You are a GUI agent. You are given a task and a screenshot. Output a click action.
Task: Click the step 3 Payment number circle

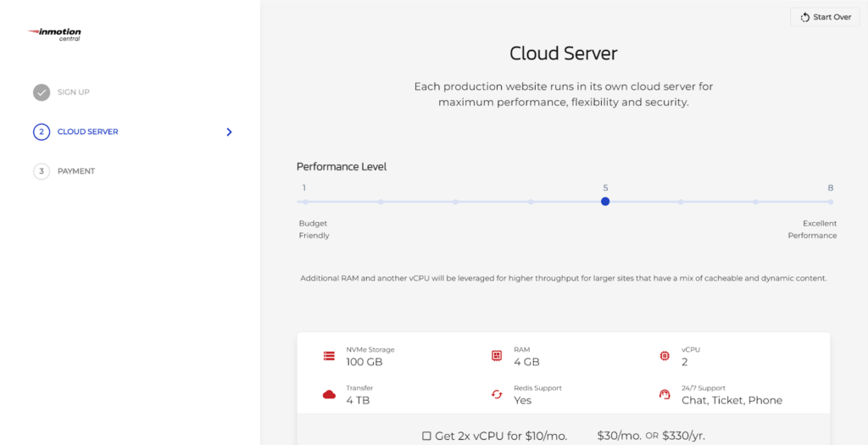point(42,171)
